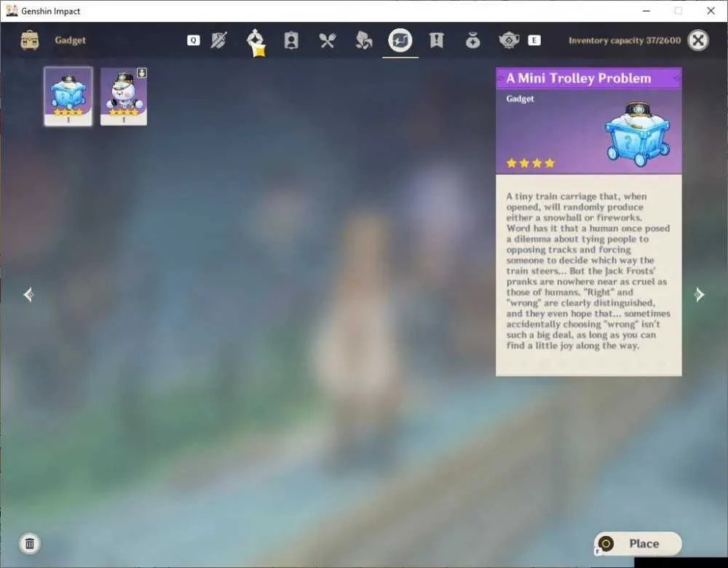Screen dimensions: 728x568
Task: Click the trolley gadget image in details panel
Action: 638,134
